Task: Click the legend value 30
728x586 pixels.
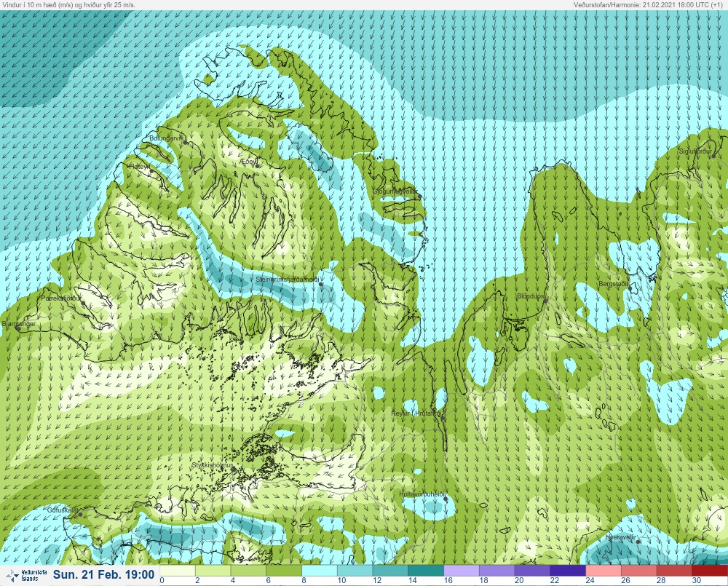Action: [x=697, y=580]
